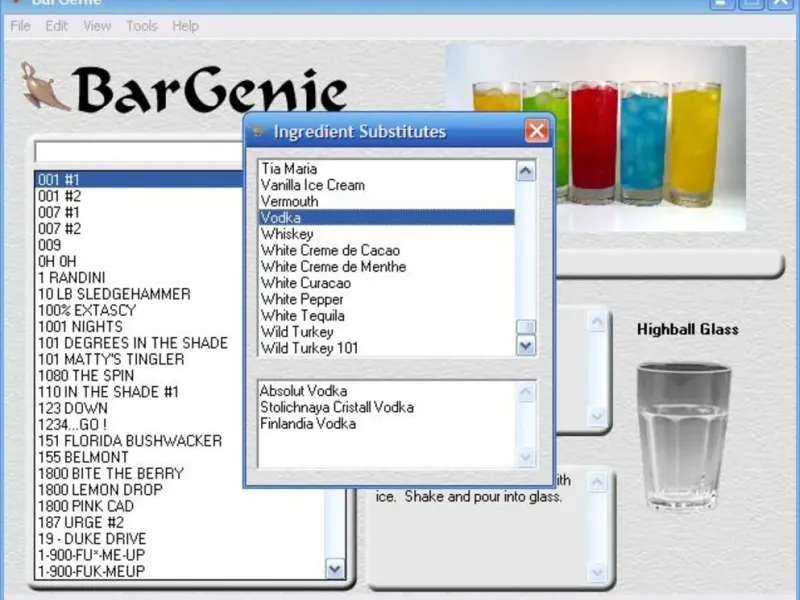Open the File menu
The height and width of the screenshot is (600, 800).
point(20,26)
